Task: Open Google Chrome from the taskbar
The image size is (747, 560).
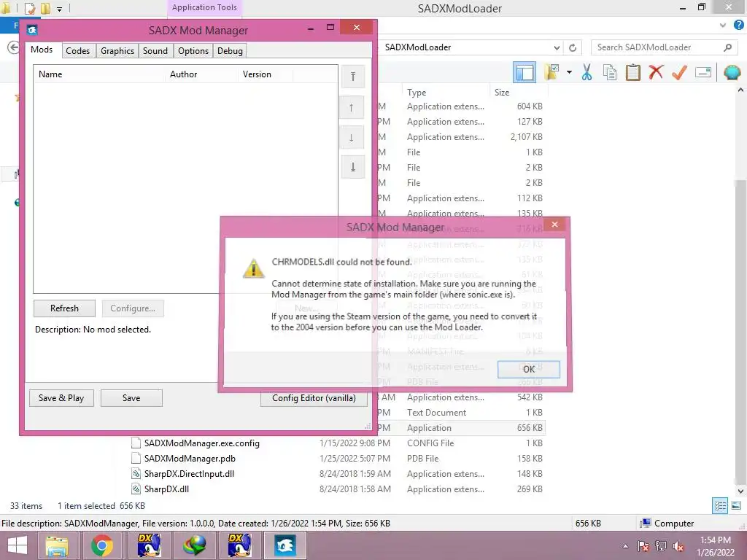Action: [x=102, y=545]
